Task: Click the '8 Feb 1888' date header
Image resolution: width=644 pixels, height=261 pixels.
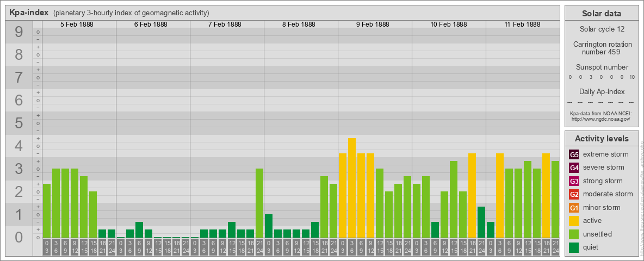Action: pyautogui.click(x=299, y=24)
